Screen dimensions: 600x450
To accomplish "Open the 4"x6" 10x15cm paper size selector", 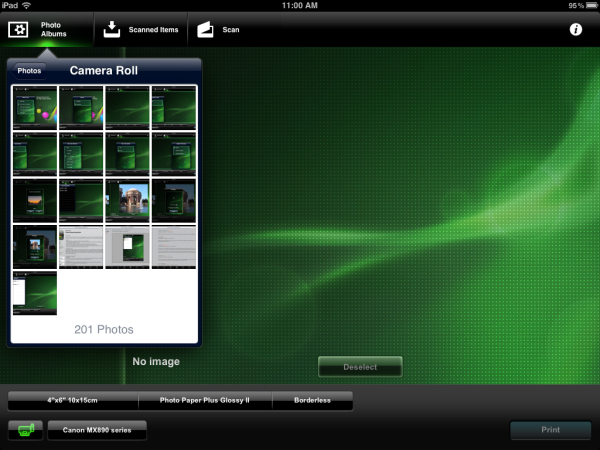I will [x=73, y=400].
